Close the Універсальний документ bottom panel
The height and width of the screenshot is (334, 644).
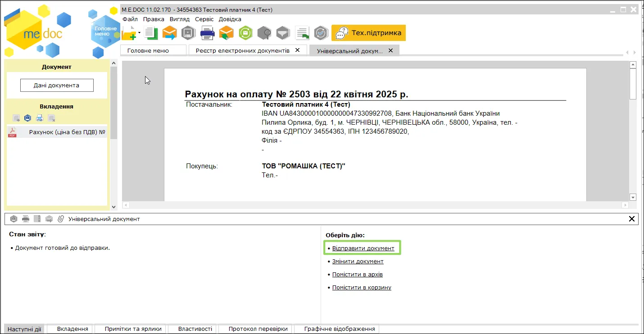coord(632,219)
